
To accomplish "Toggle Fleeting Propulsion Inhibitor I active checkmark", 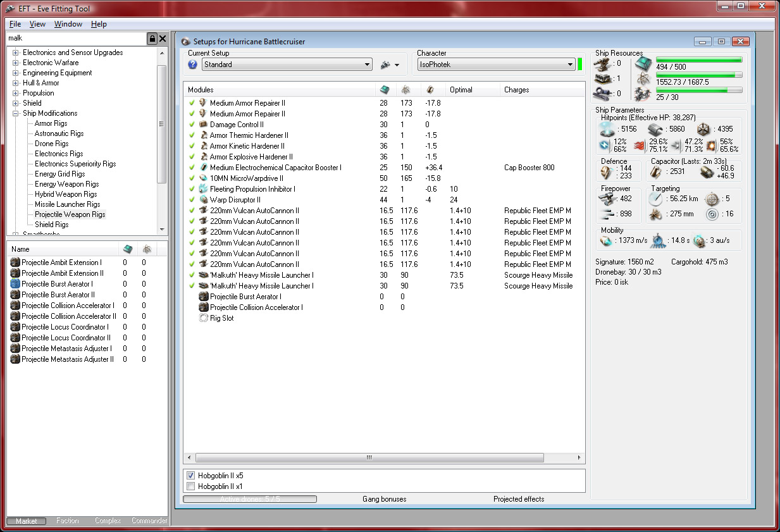I will pyautogui.click(x=192, y=189).
